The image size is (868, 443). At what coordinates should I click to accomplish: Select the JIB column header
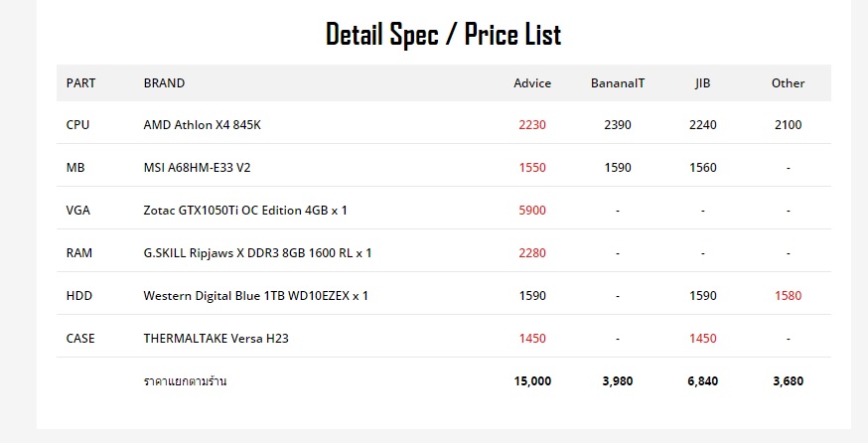coord(702,83)
